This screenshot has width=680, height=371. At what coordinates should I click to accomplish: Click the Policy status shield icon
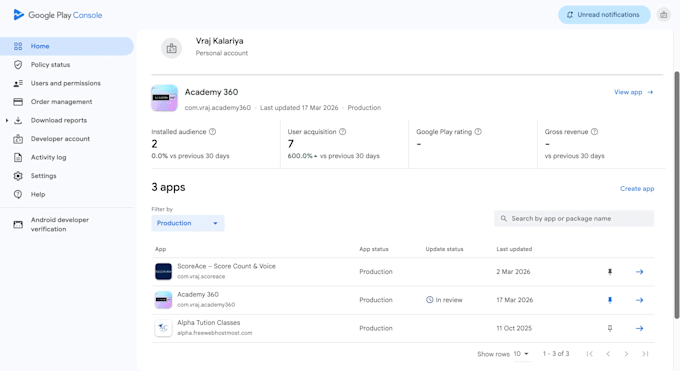point(18,65)
